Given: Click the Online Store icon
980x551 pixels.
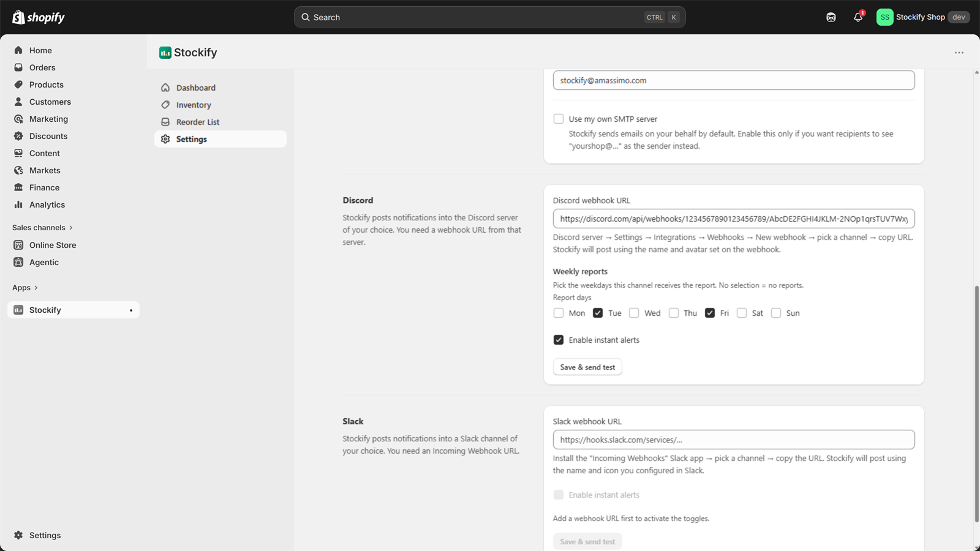Looking at the screenshot, I should pyautogui.click(x=18, y=245).
